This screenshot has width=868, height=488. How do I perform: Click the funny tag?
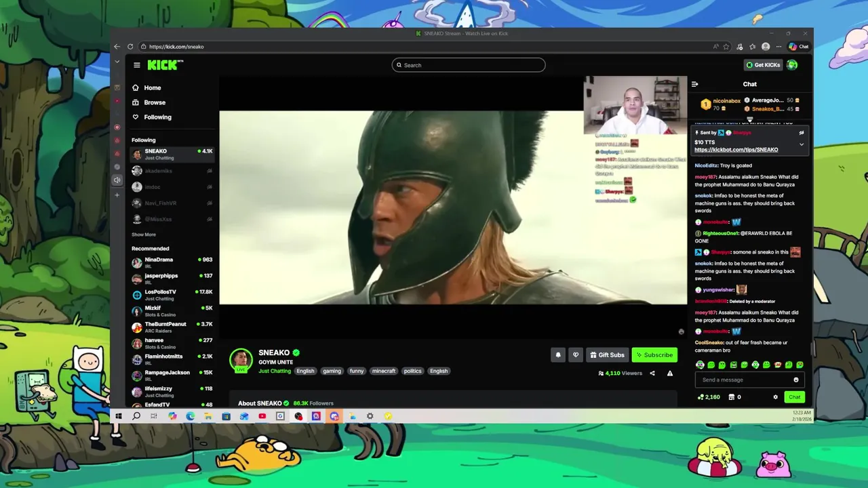click(x=357, y=371)
